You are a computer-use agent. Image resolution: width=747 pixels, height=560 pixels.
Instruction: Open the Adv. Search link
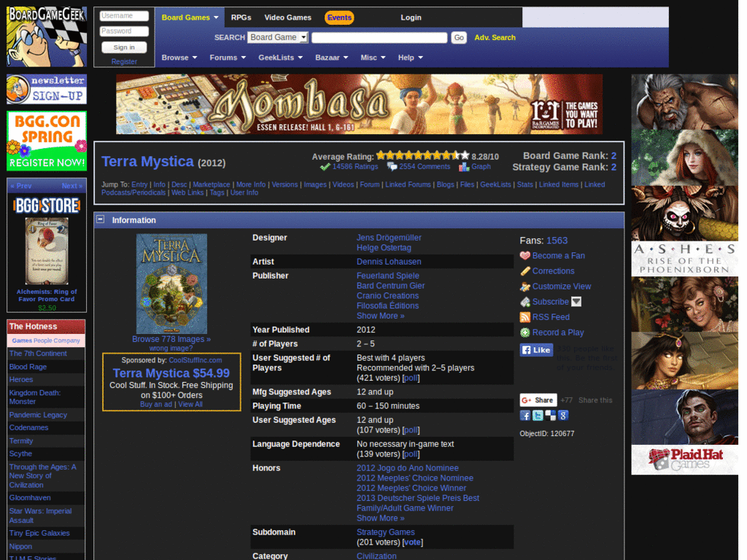[x=495, y=38]
